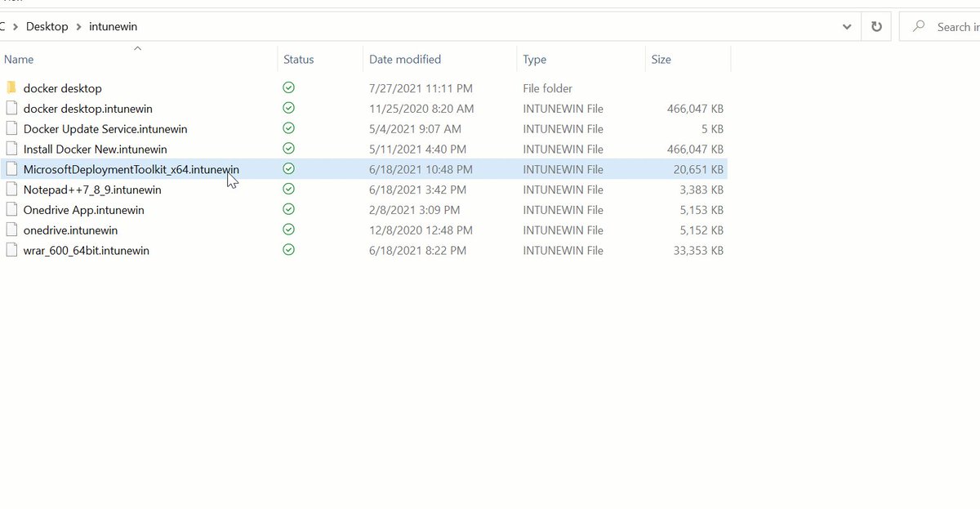The image size is (980, 509).
Task: Select Notepad++7_8_9.intunewin file name
Action: click(92, 190)
